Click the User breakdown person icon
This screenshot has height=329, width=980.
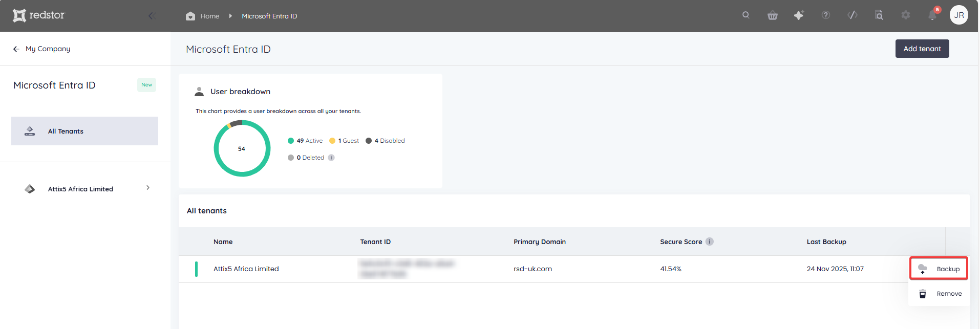point(199,92)
